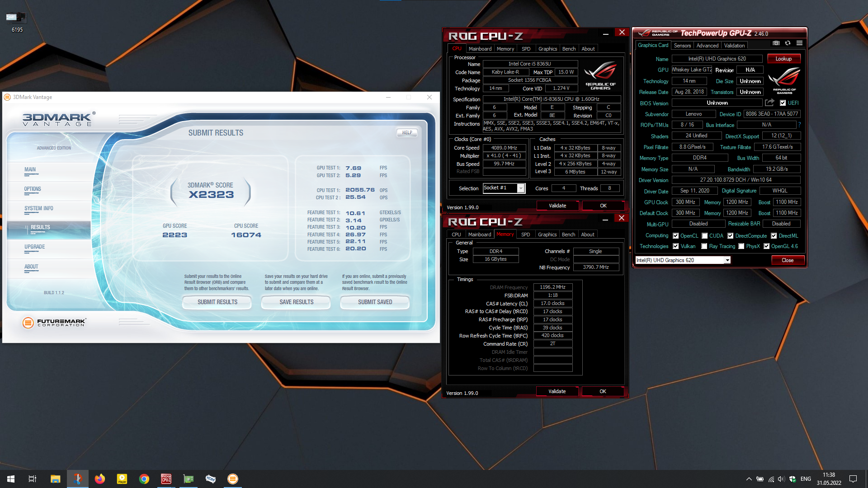Toggle the UEFI checkbox in GPU-Z
Screen dimensions: 868x488
[783, 103]
